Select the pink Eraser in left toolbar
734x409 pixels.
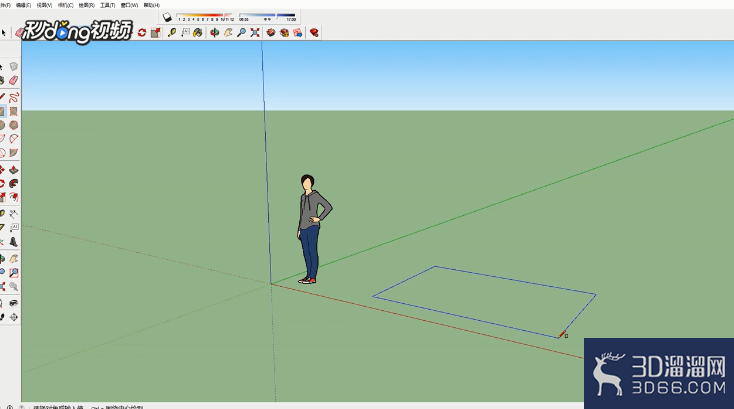14,80
